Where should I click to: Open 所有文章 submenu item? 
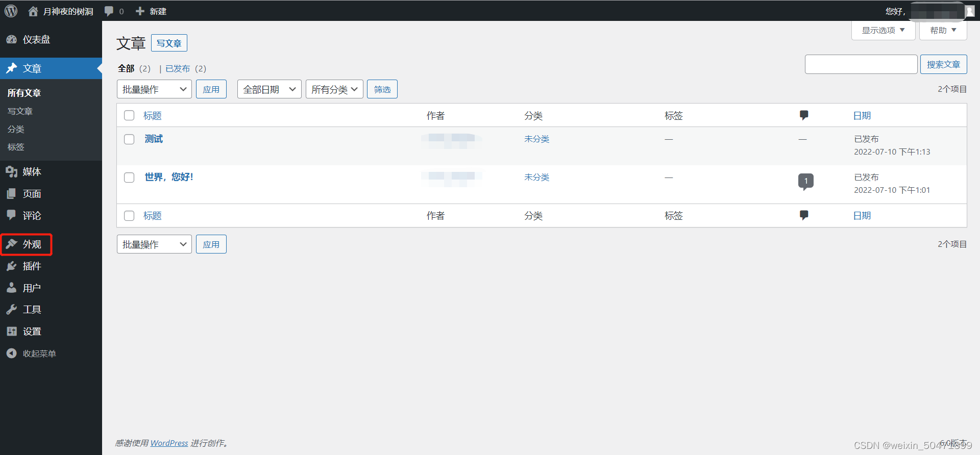click(x=24, y=93)
